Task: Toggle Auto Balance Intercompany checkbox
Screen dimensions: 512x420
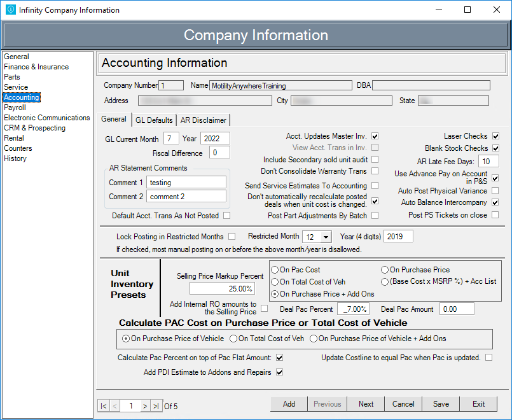Action: point(495,202)
